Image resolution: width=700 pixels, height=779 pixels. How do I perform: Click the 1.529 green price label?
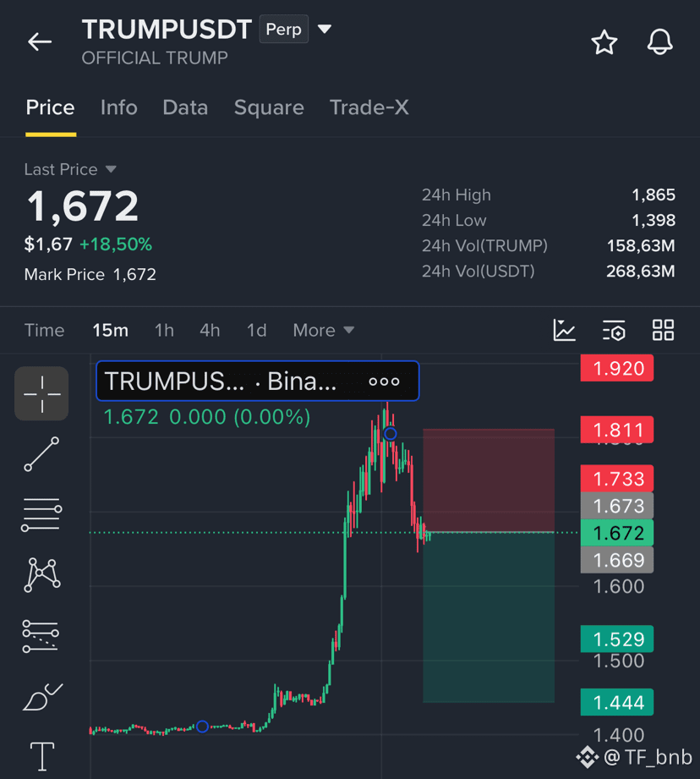point(617,639)
